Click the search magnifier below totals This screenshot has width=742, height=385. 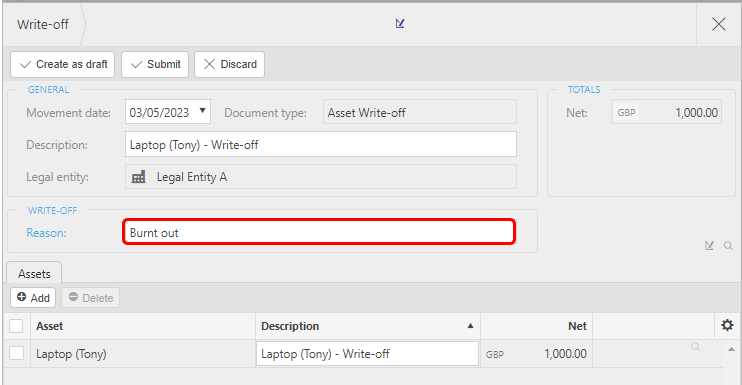[728, 245]
